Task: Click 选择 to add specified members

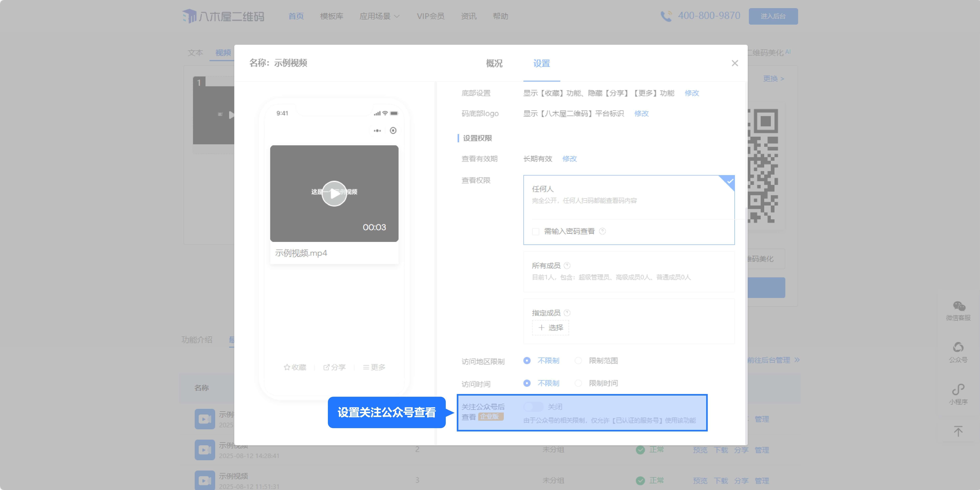Action: pos(550,328)
